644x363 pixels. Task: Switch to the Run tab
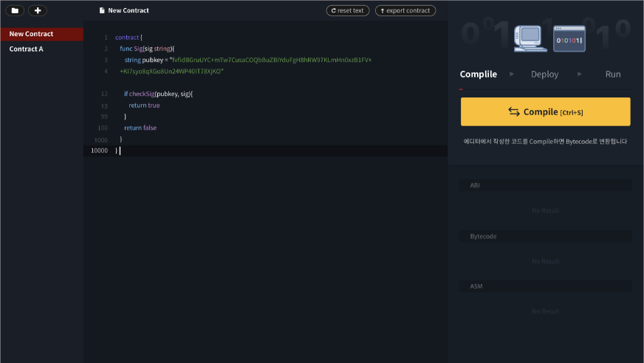pos(612,75)
